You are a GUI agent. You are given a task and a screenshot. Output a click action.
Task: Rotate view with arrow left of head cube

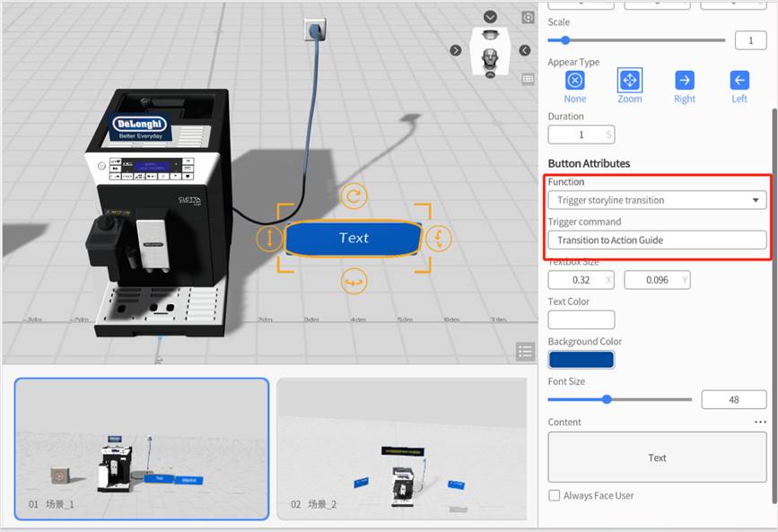(x=456, y=50)
